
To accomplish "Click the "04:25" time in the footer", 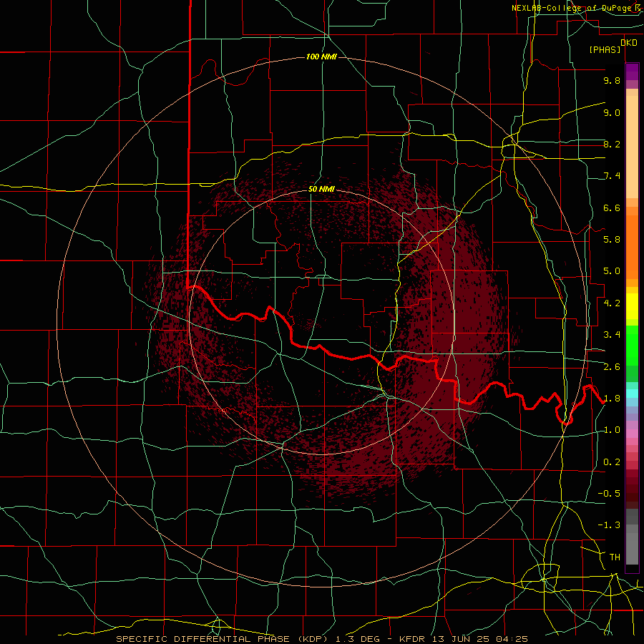I will tap(512, 639).
